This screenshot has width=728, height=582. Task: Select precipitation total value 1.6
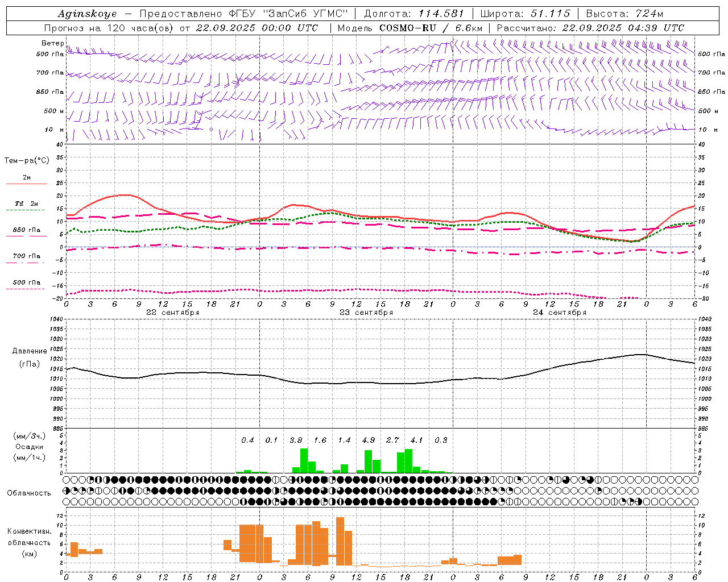coord(320,440)
